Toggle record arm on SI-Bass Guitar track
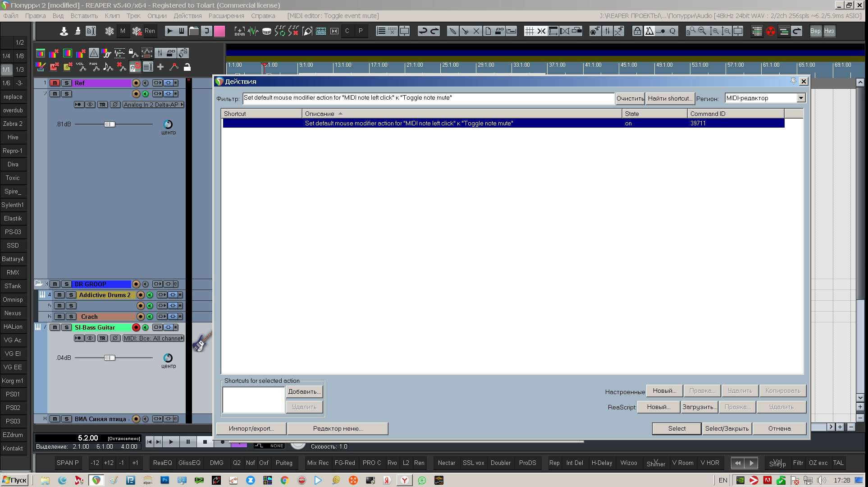The height and width of the screenshot is (487, 868). point(136,327)
